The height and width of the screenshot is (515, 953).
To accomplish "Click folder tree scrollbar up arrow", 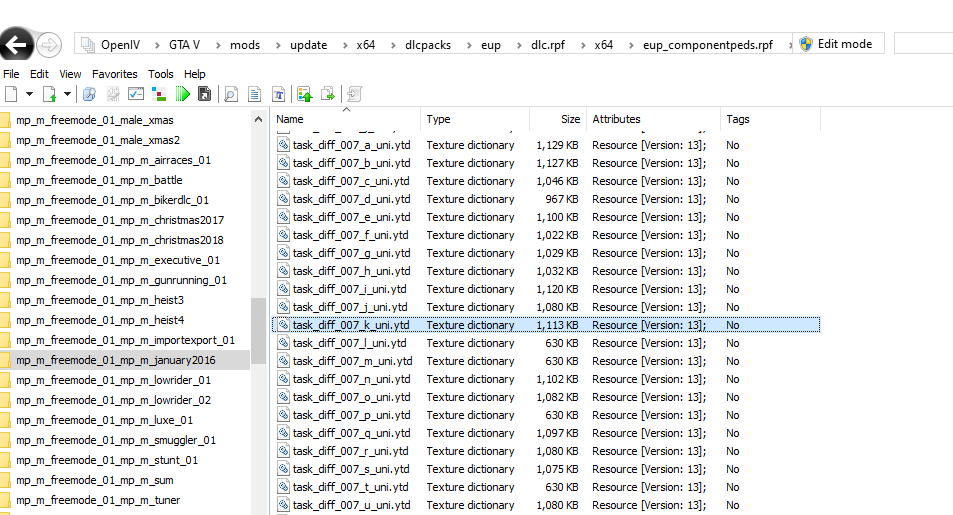I will tap(258, 119).
